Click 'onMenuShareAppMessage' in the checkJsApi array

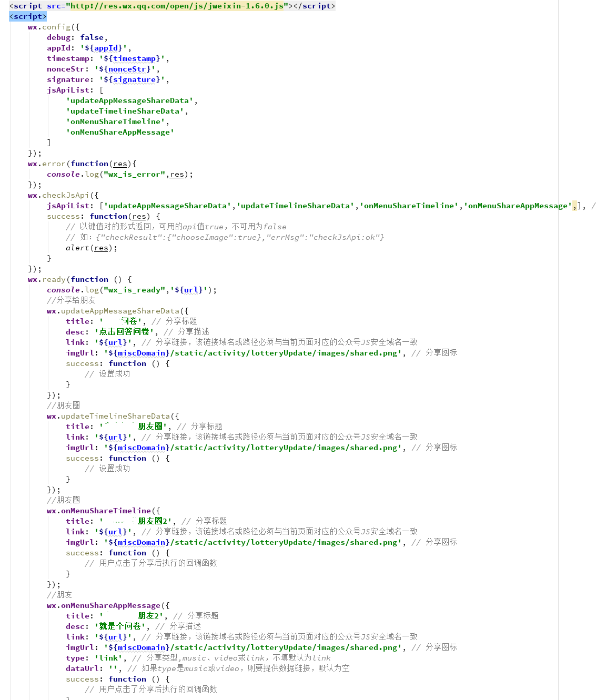pyautogui.click(x=518, y=206)
